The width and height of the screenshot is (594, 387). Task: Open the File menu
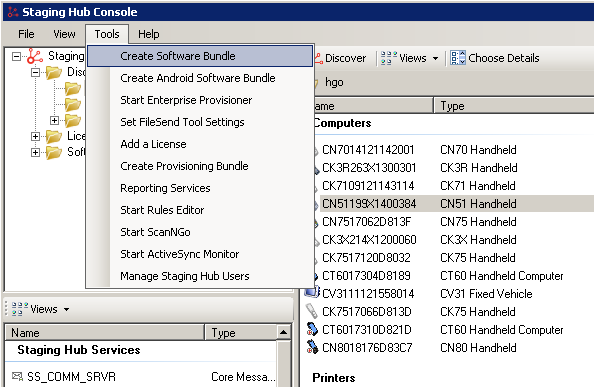click(x=26, y=34)
